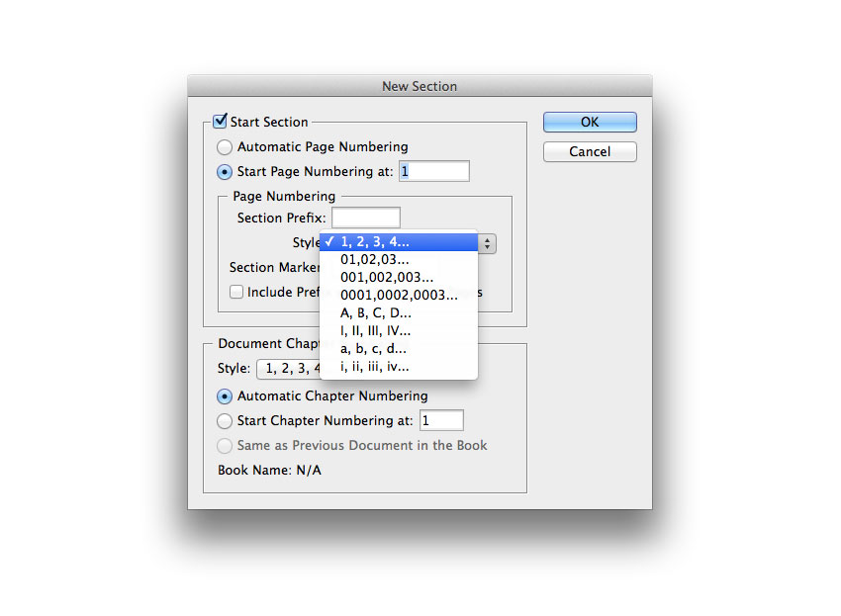Click the Cancel button
The width and height of the screenshot is (841, 616).
pyautogui.click(x=589, y=151)
